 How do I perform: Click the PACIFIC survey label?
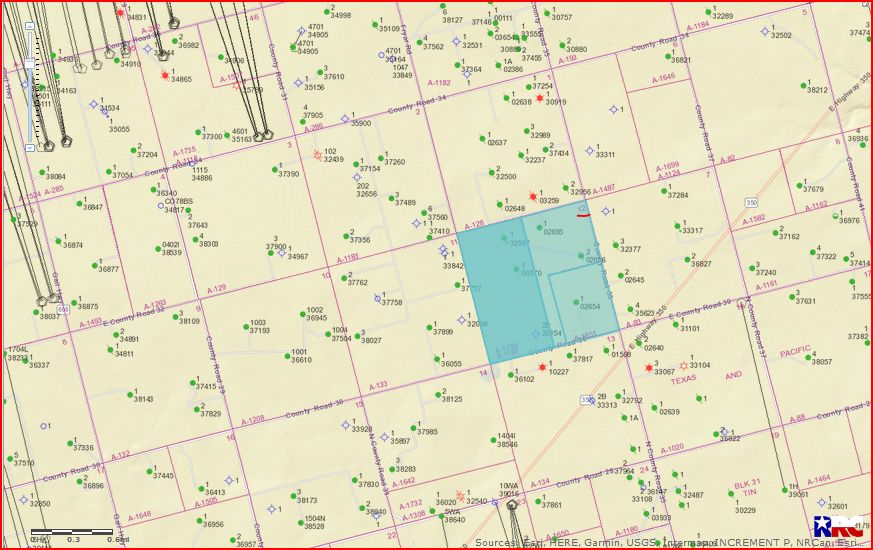[x=795, y=352]
